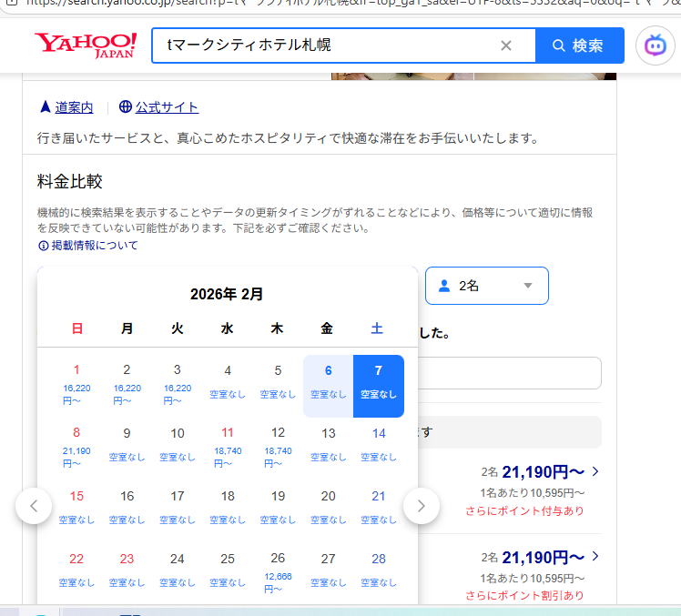Select February 24 in the calendar
The height and width of the screenshot is (616, 681).
tap(178, 574)
